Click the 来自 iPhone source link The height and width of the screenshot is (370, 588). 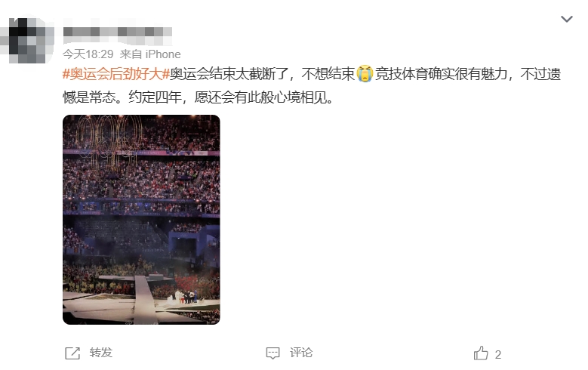(150, 54)
